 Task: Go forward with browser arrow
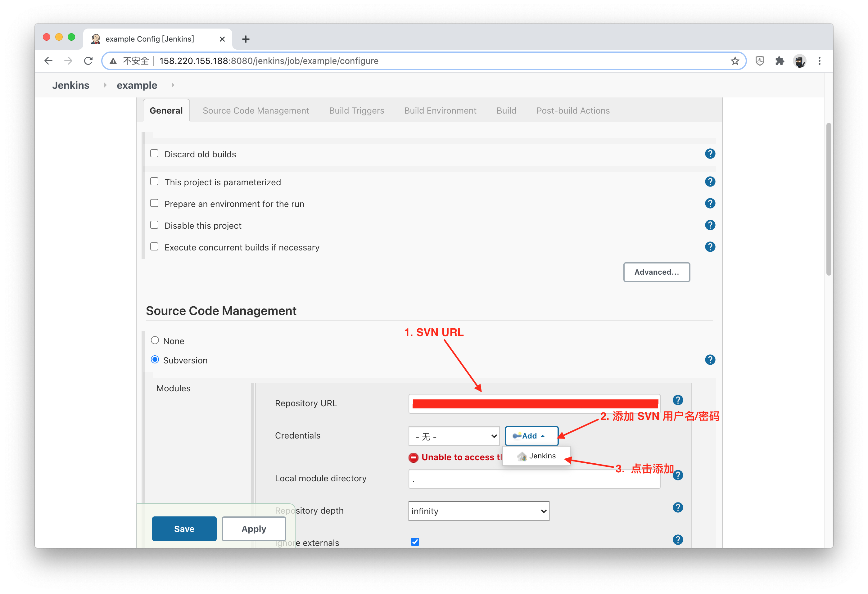pos(68,61)
